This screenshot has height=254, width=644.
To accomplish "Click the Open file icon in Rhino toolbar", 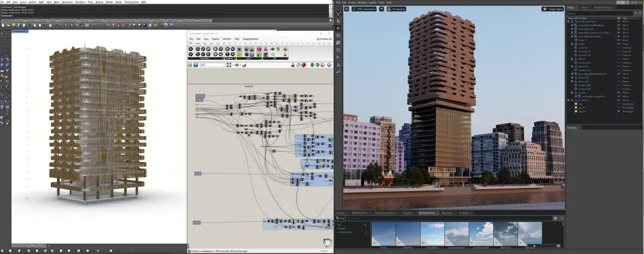I will pyautogui.click(x=8, y=25).
